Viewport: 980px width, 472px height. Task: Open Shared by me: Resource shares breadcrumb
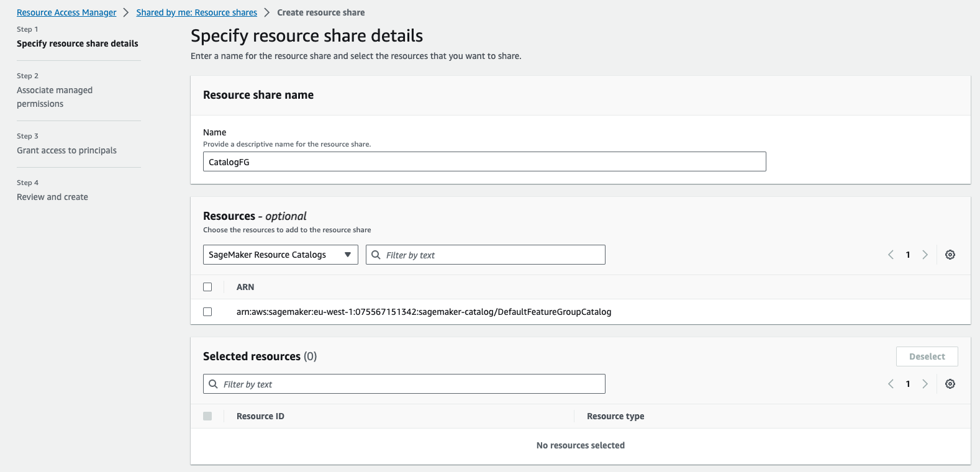(x=196, y=12)
